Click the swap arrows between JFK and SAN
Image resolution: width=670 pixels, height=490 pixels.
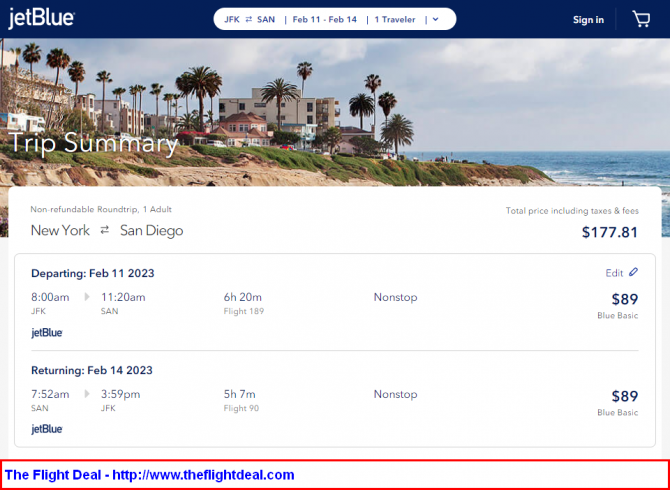(249, 19)
